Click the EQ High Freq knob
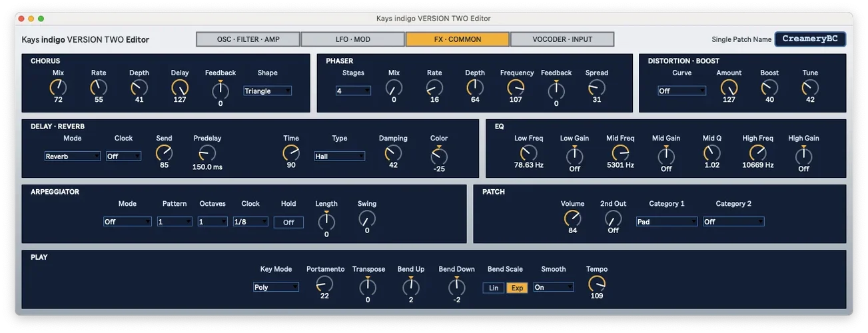This screenshot has width=868, height=333. pyautogui.click(x=758, y=153)
